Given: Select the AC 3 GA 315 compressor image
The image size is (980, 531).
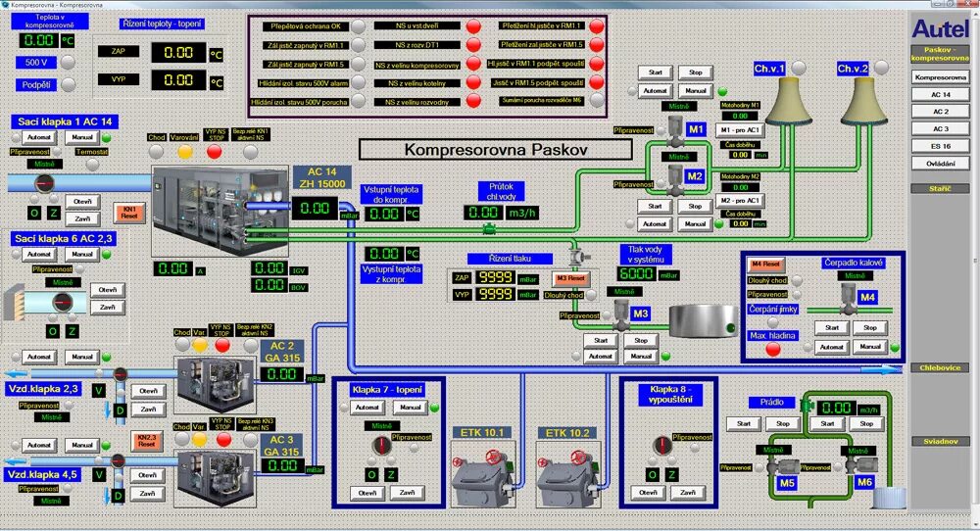Looking at the screenshot, I should 217,477.
